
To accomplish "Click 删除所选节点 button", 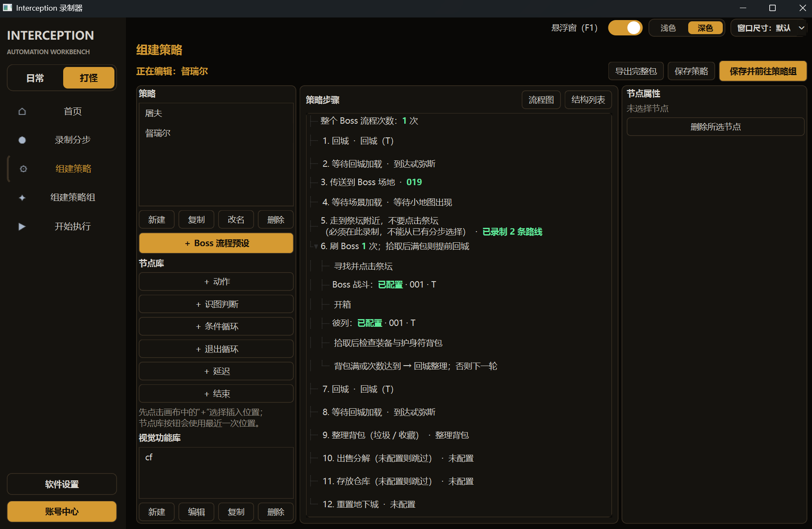I will click(716, 127).
